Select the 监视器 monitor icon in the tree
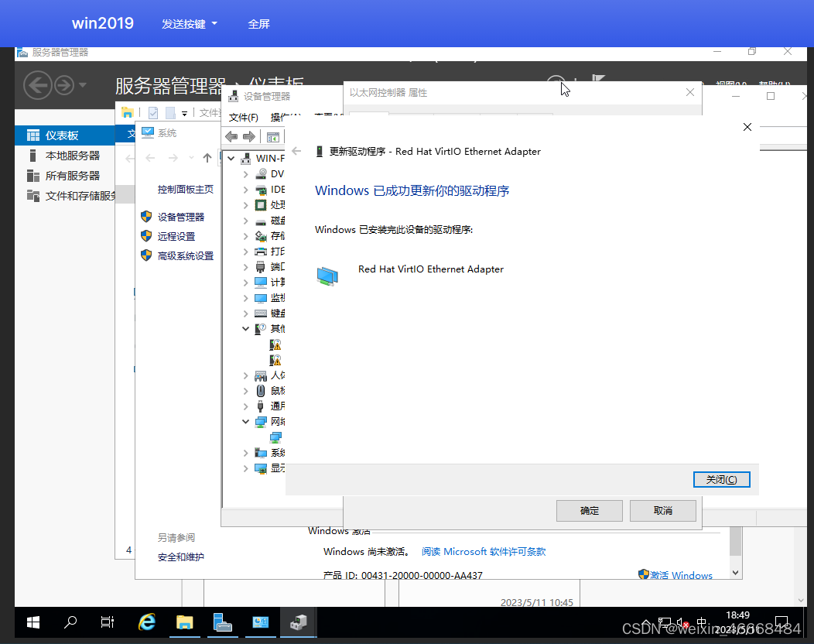The image size is (814, 644). pos(261,298)
